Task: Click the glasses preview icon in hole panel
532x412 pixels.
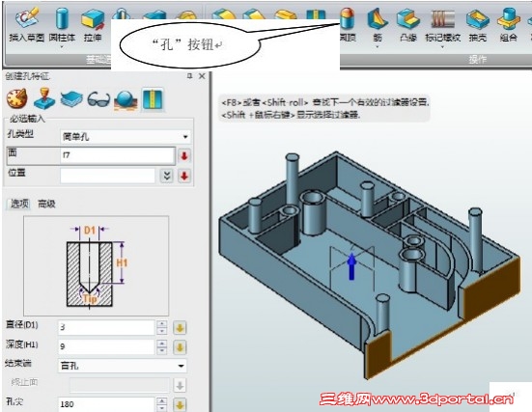Action: pos(98,99)
